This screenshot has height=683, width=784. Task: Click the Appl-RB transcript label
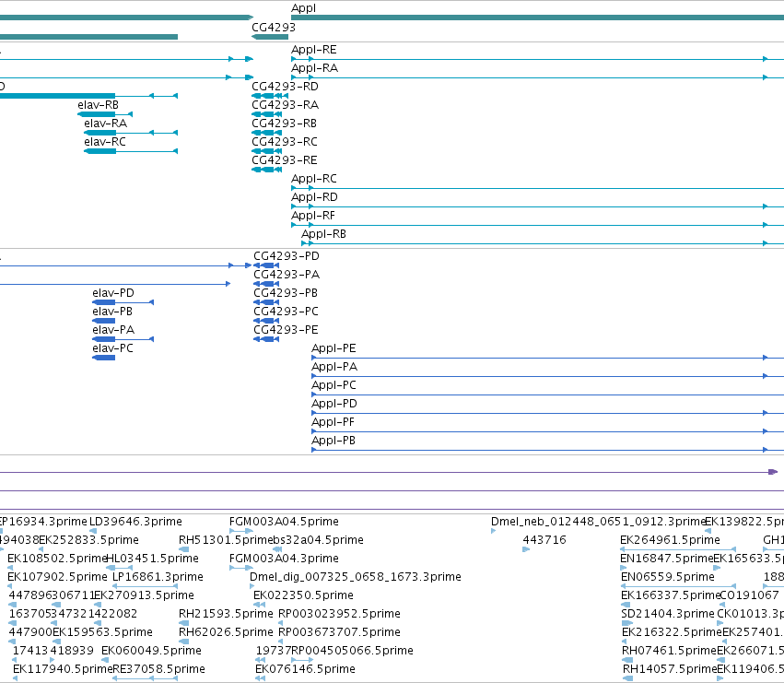click(323, 234)
